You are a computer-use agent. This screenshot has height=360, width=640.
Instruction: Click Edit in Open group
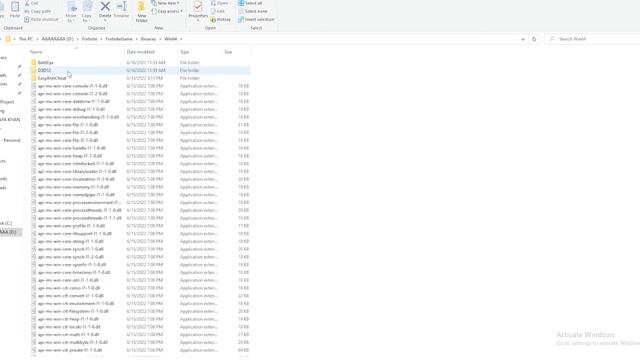pyautogui.click(x=218, y=11)
